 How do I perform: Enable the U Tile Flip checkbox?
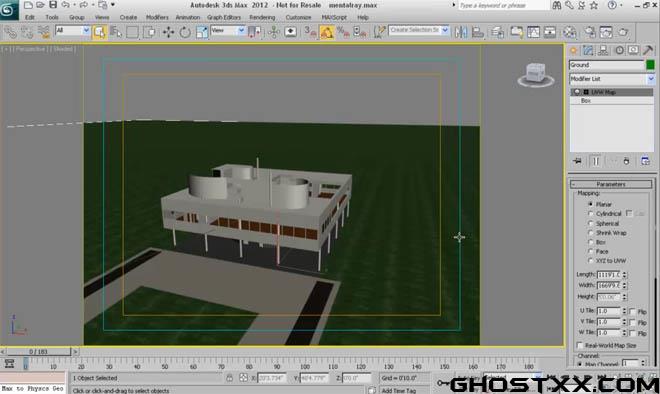(632, 311)
